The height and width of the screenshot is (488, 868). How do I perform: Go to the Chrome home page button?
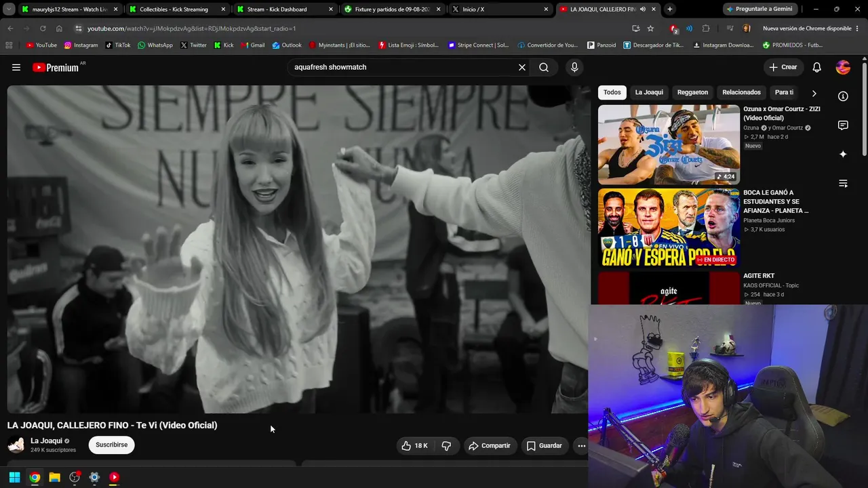point(59,28)
